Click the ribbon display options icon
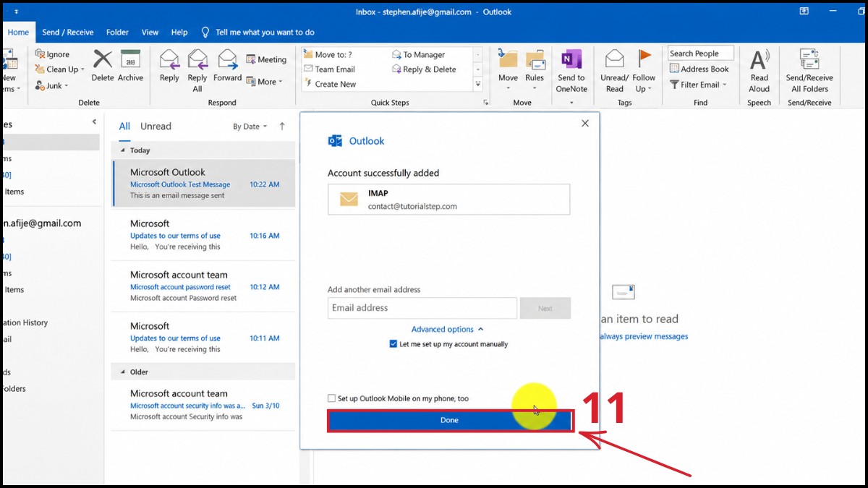The image size is (868, 488). click(x=804, y=12)
